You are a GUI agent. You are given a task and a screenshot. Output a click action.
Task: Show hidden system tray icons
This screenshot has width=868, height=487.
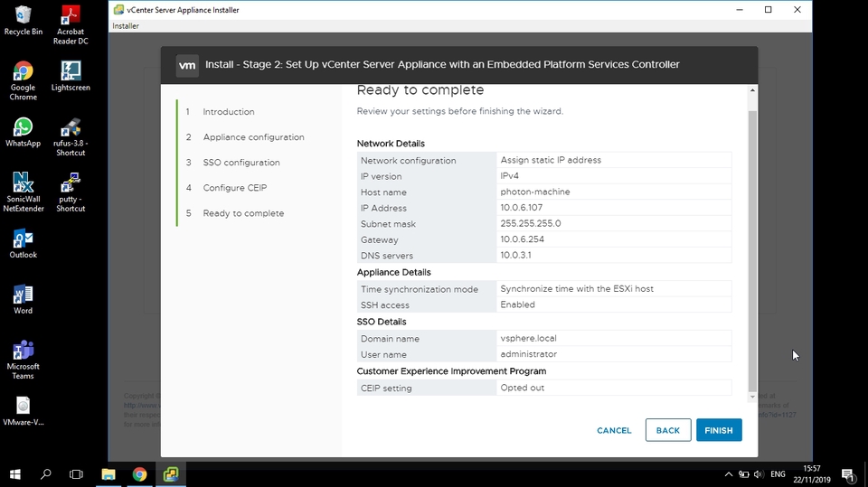coord(729,474)
